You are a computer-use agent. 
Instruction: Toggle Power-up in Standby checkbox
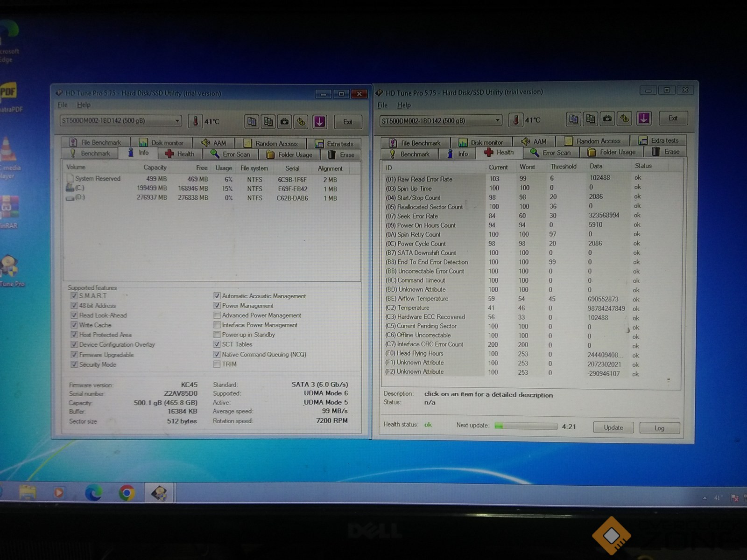point(217,335)
